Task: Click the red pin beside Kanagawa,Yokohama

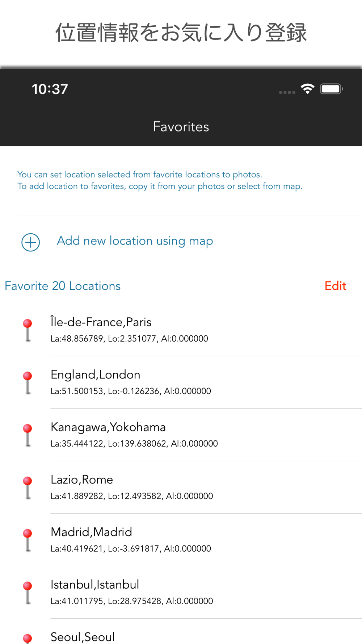Action: click(x=28, y=435)
